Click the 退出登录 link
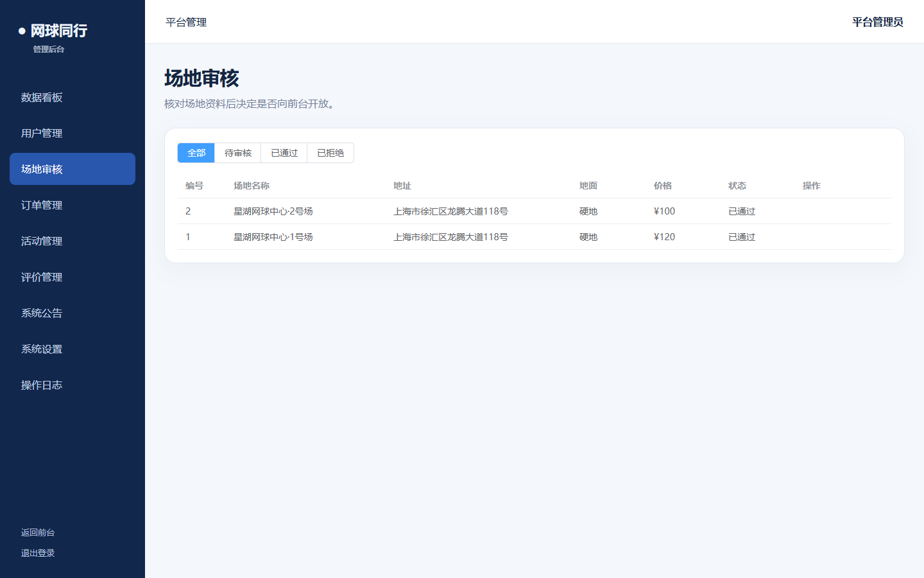This screenshot has width=924, height=578. coord(38,553)
